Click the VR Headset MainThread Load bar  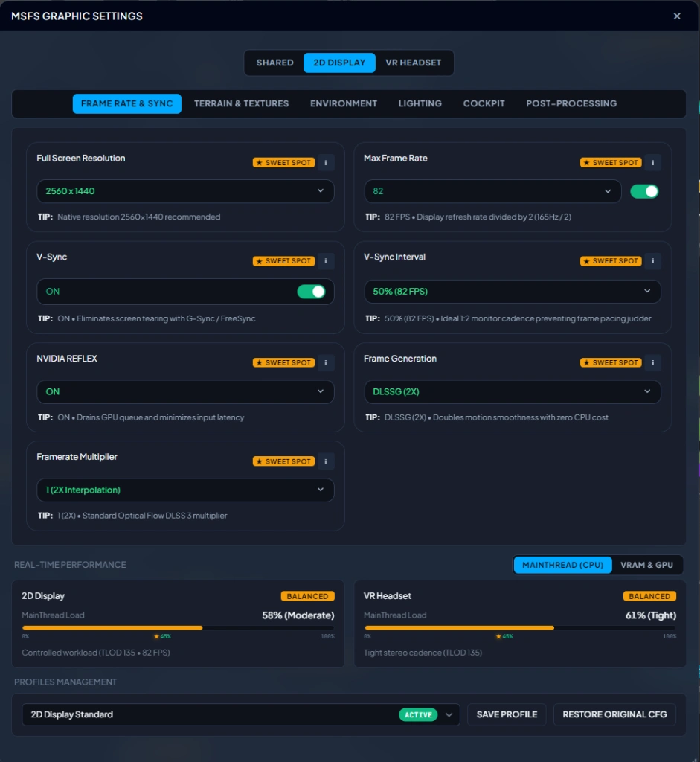pyautogui.click(x=520, y=628)
